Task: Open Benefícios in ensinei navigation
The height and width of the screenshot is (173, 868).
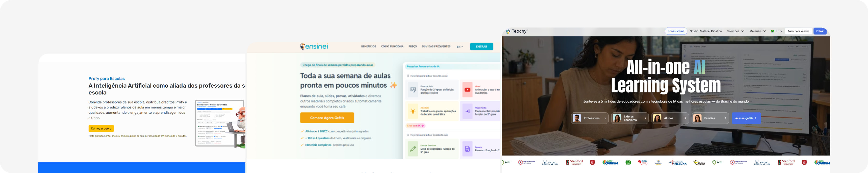Action: point(369,47)
